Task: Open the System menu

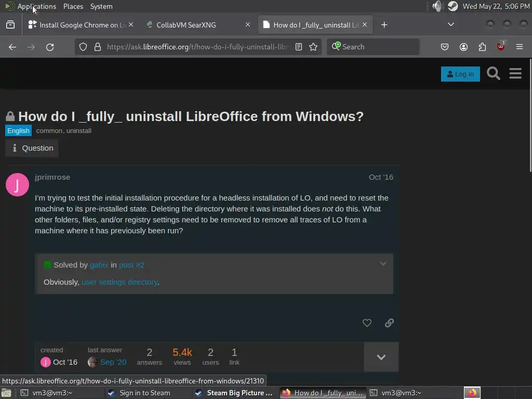Action: point(101,6)
